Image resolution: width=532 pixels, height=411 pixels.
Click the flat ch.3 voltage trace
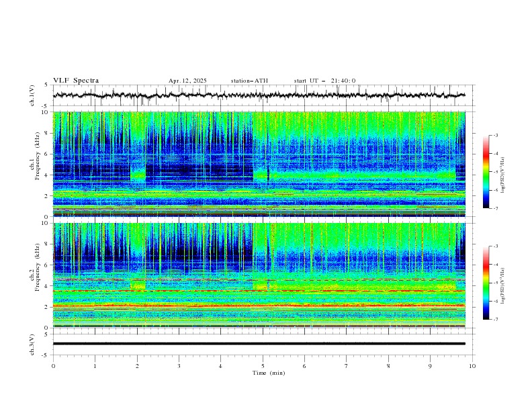point(259,344)
